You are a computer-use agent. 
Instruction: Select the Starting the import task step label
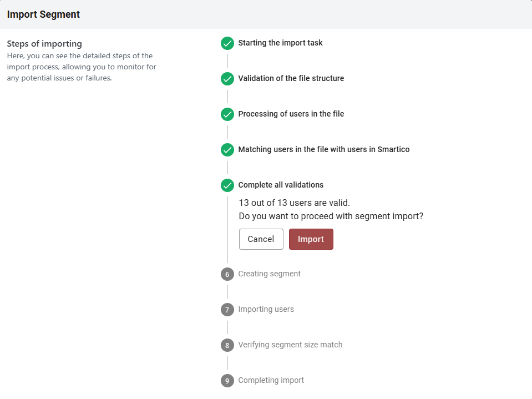[x=280, y=43]
